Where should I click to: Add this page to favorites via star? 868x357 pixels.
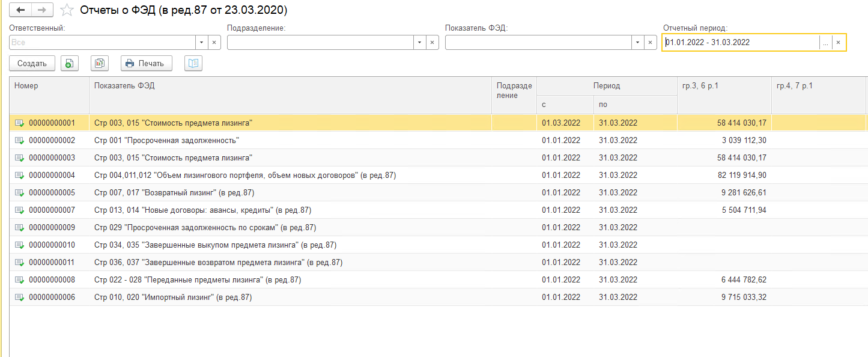(x=68, y=10)
